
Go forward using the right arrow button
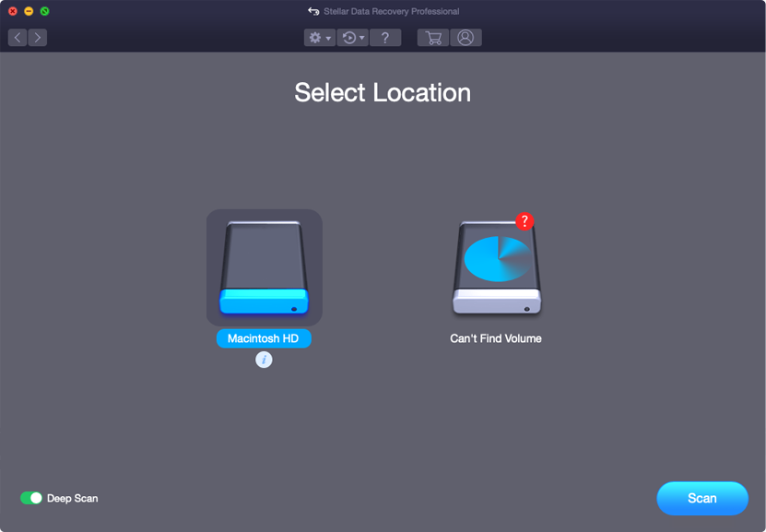tap(38, 38)
